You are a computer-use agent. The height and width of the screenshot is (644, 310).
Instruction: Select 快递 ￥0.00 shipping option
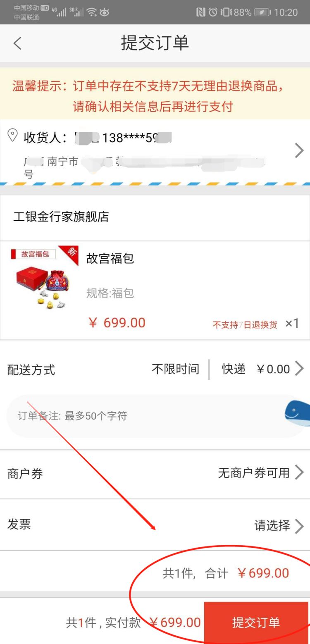(x=256, y=369)
